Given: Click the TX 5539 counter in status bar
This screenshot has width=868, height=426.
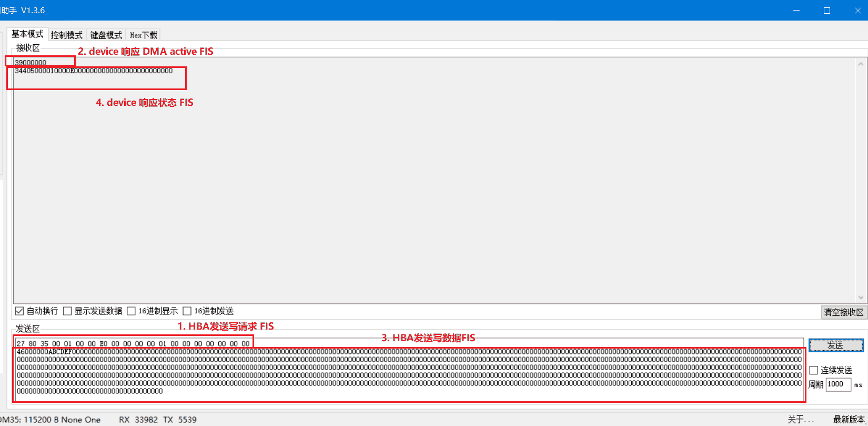Looking at the screenshot, I should pos(180,420).
